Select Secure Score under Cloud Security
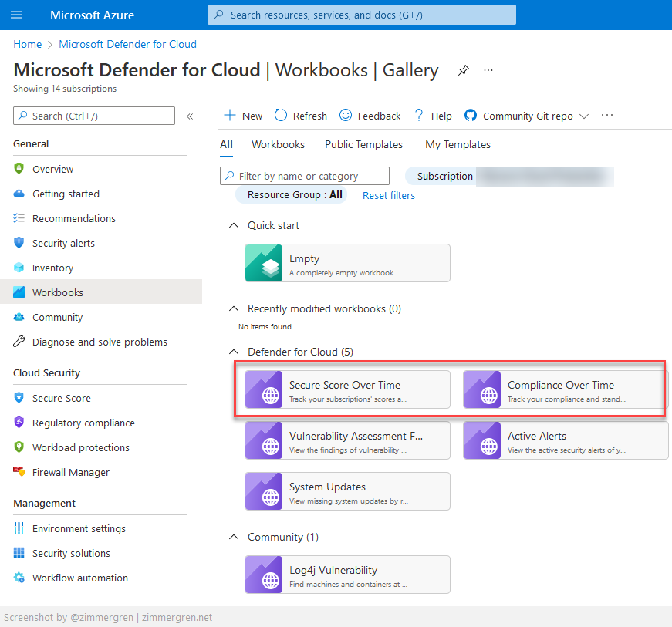The image size is (672, 627). click(62, 398)
